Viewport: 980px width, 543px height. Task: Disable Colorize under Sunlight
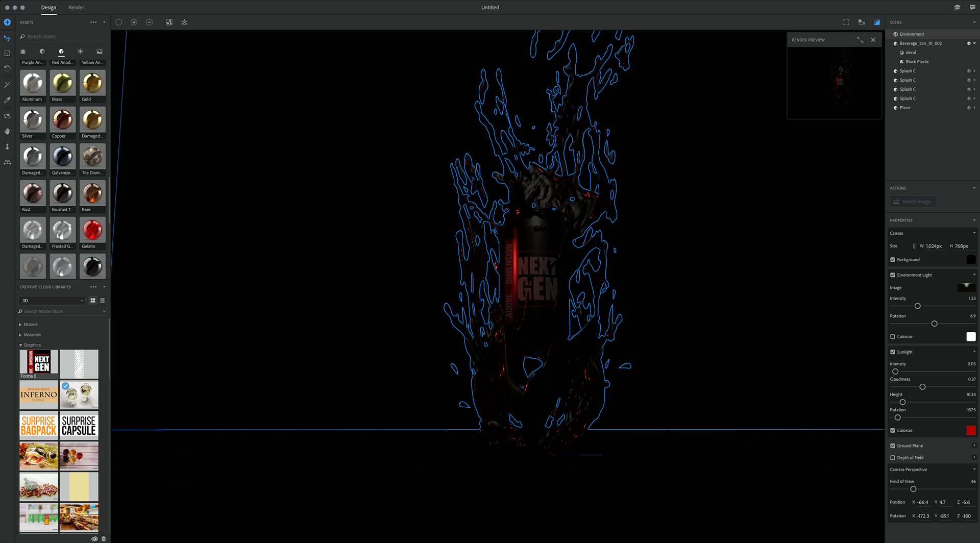click(893, 431)
